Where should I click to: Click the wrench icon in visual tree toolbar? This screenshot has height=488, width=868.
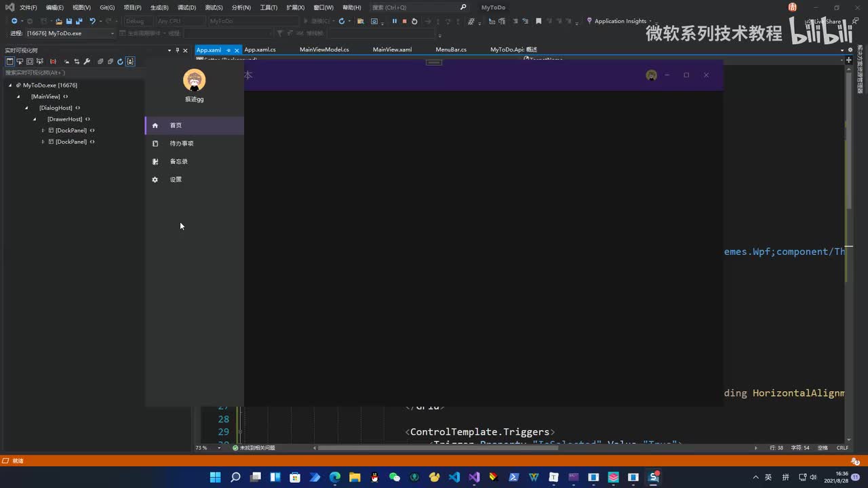coord(87,62)
